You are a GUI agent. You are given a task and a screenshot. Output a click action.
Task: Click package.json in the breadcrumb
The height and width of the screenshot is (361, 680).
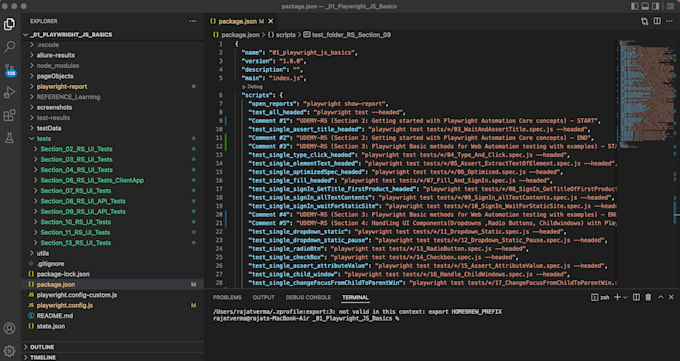click(x=240, y=35)
